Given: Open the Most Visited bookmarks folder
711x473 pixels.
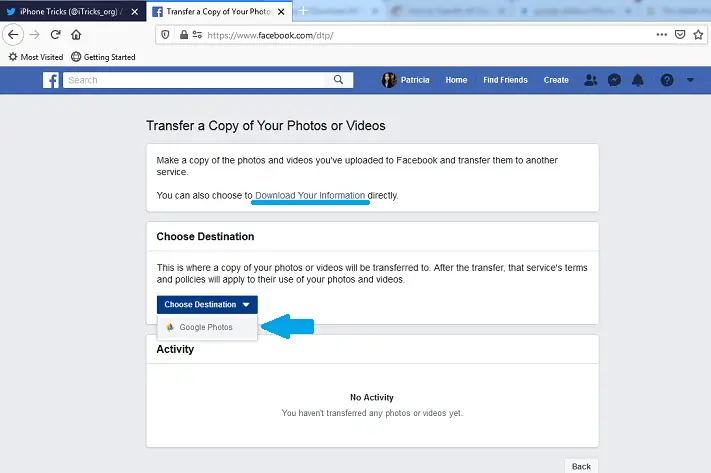Looking at the screenshot, I should pyautogui.click(x=36, y=57).
